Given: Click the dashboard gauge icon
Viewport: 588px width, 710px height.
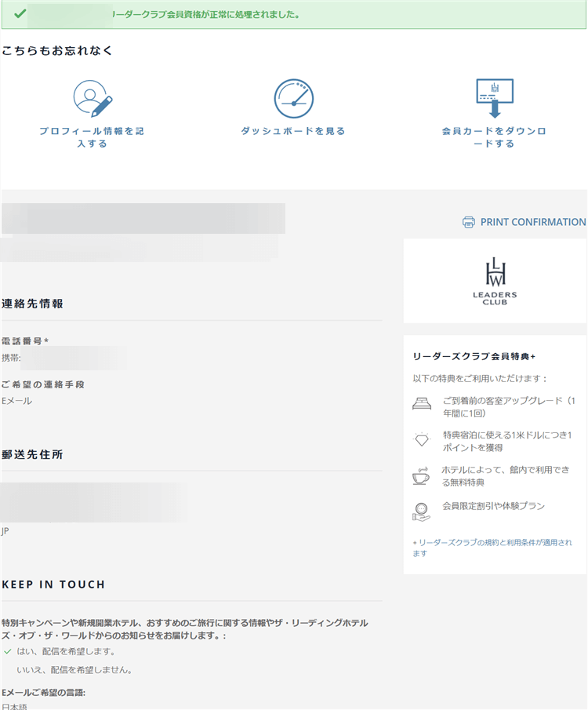Looking at the screenshot, I should pos(293,98).
